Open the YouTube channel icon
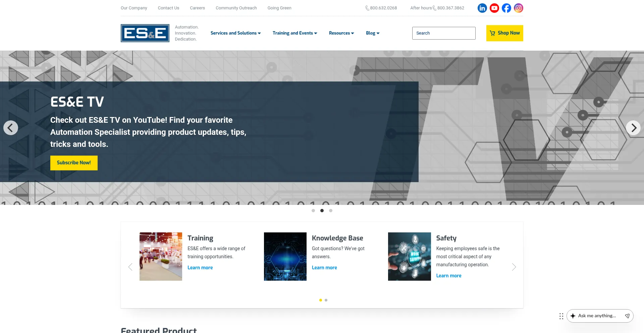The image size is (644, 333). [494, 8]
